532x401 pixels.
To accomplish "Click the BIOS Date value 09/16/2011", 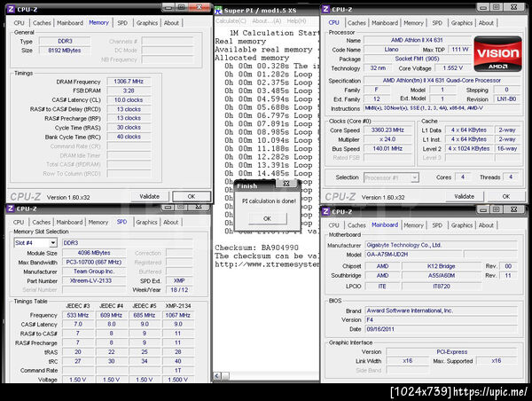I will tap(441, 329).
